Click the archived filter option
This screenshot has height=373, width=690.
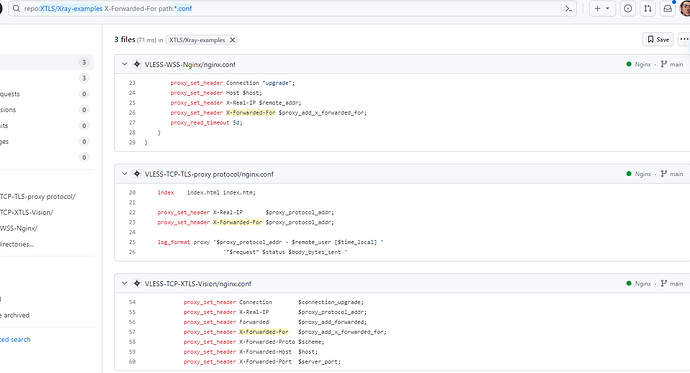[x=15, y=315]
